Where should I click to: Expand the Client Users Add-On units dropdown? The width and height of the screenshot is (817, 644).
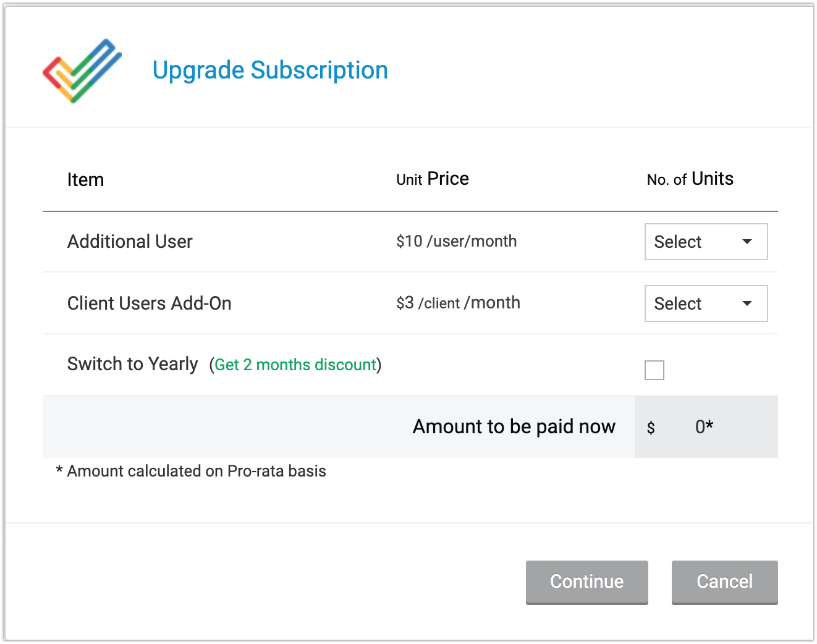[x=706, y=303]
